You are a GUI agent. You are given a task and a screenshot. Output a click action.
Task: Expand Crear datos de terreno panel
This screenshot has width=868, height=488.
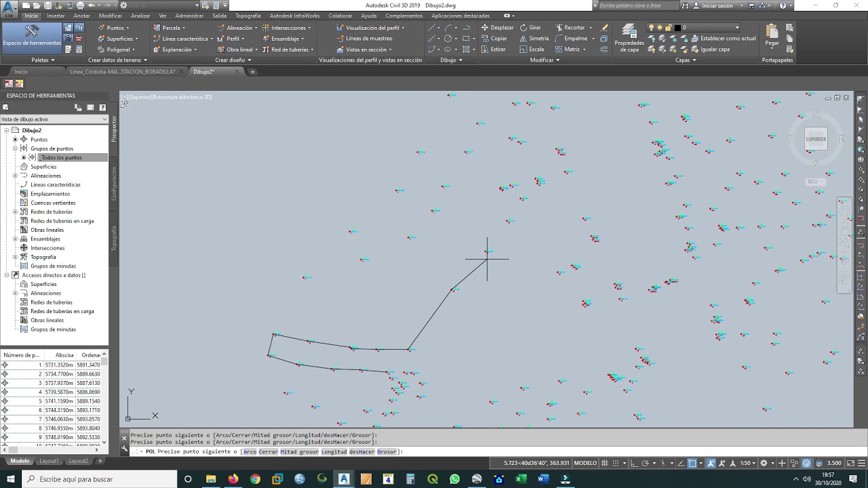[118, 60]
